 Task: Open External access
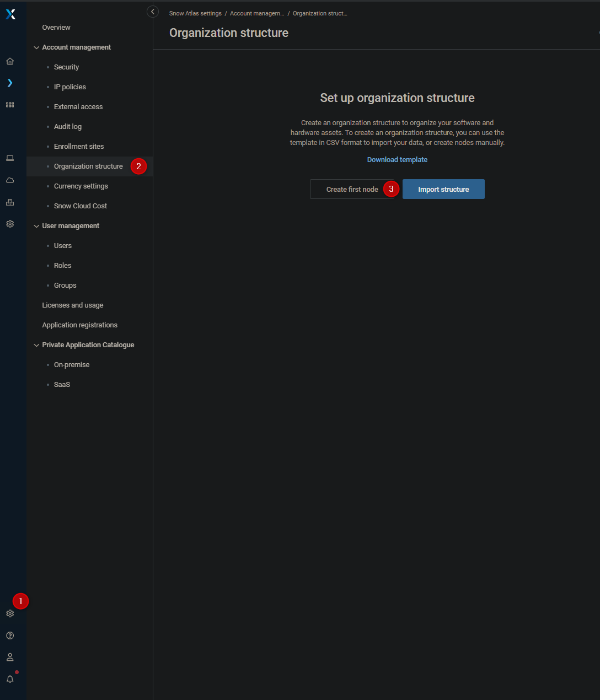78,107
